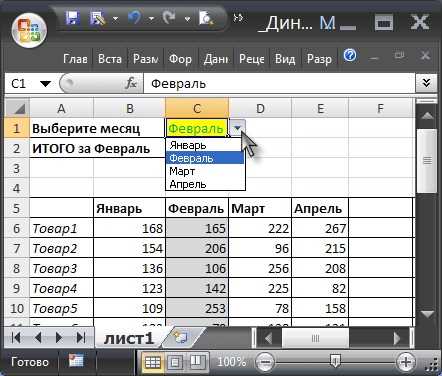
Task: Click the Undo arrow icon
Action: (x=134, y=18)
